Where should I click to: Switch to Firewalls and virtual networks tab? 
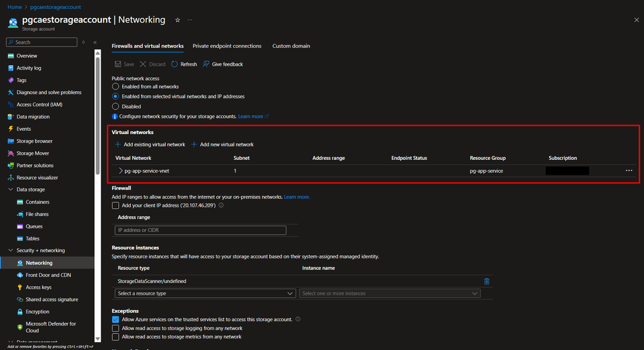pyautogui.click(x=147, y=46)
